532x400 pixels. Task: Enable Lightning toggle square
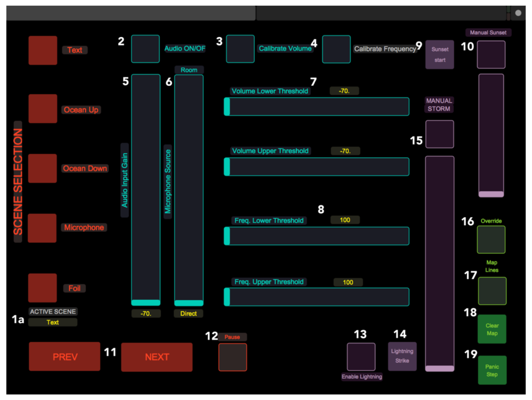point(361,357)
